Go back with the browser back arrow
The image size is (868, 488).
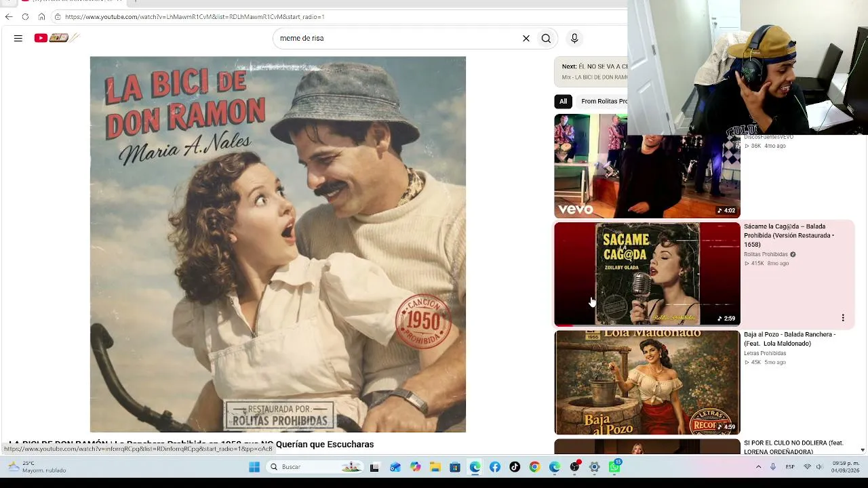point(9,16)
